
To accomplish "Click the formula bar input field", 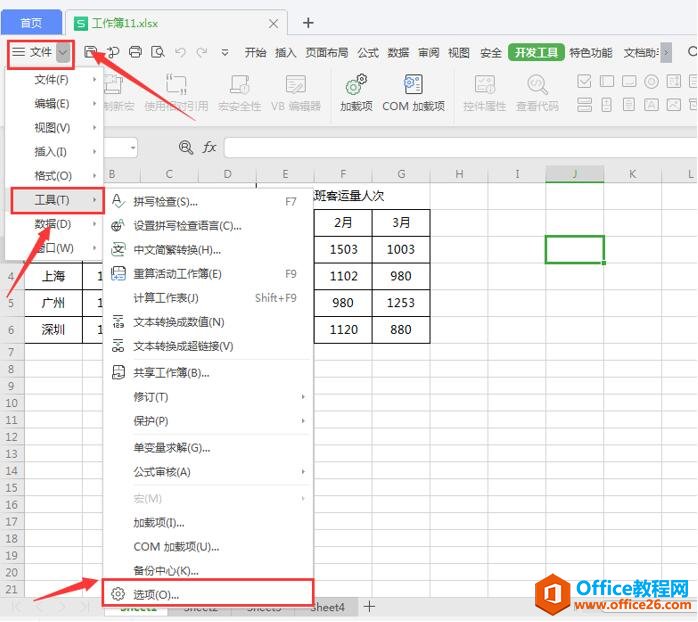I will point(450,147).
